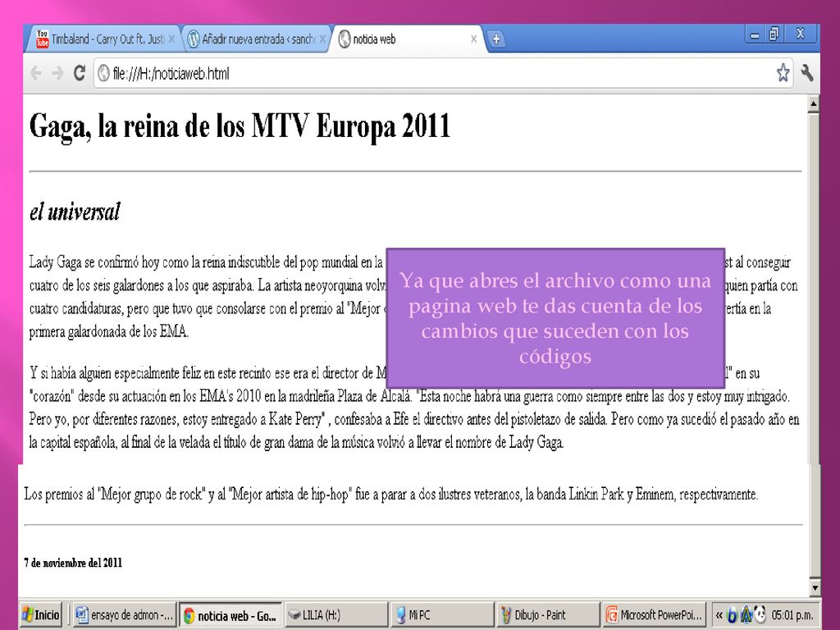840x630 pixels.
Task: Minimize the Chrome window
Action: tap(755, 35)
